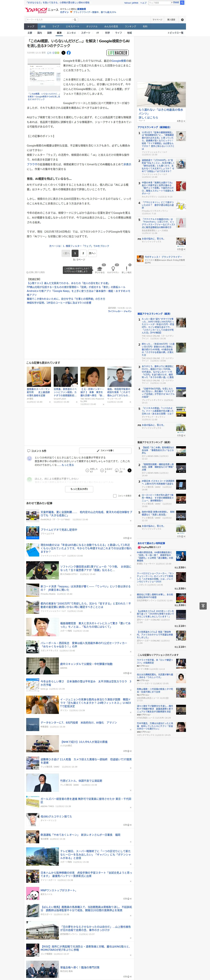Open settings via the gear icon
The width and height of the screenshot is (210, 980).
(182, 19)
